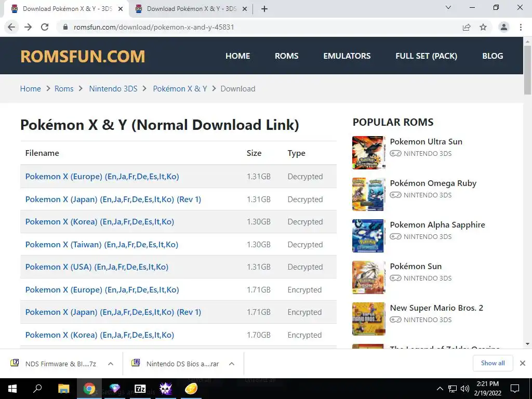Download encrypted 1.71GB Pokemon X (Europe) file
Screen dimensions: 532x399
point(102,289)
